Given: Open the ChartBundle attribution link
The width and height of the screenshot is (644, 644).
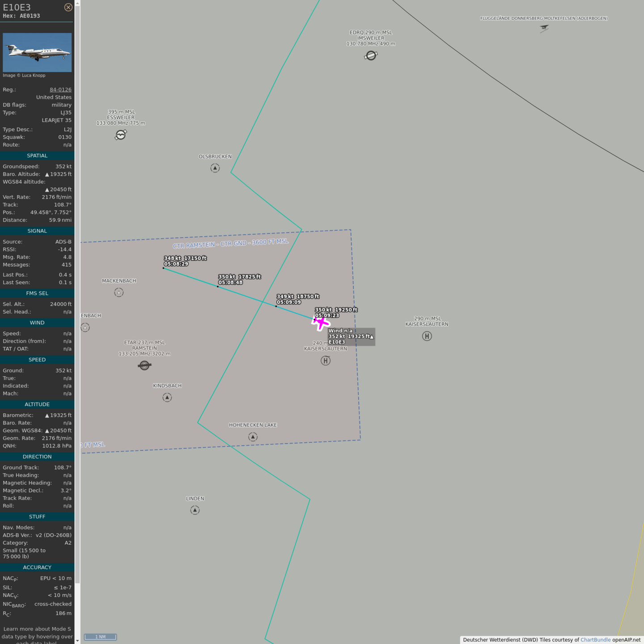Looking at the screenshot, I should (595, 640).
